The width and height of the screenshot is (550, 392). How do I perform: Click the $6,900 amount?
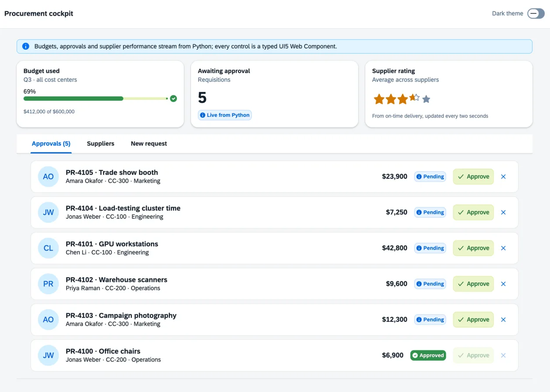[393, 355]
